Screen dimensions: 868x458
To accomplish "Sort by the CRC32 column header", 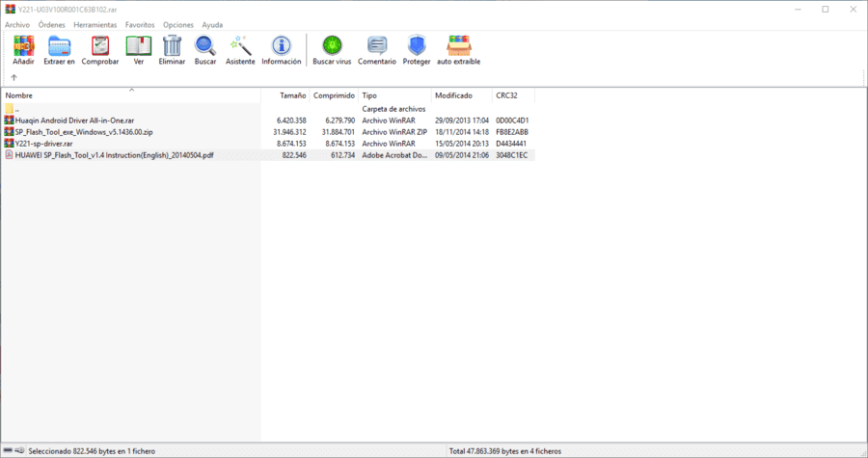I will 513,95.
